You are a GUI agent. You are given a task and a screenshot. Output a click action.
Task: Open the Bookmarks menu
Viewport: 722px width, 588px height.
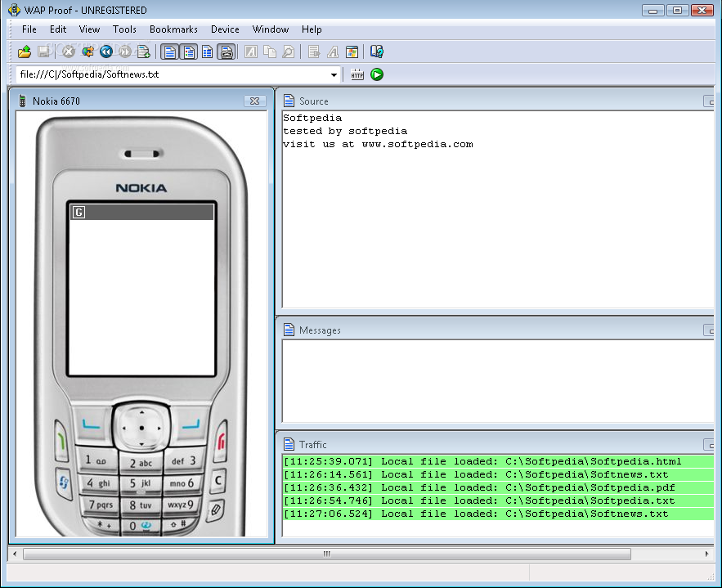(173, 29)
